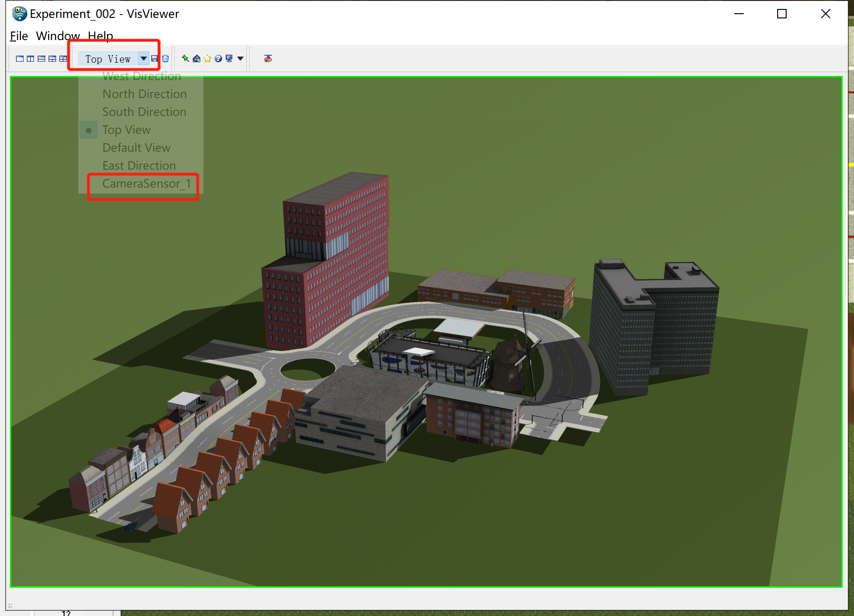This screenshot has height=616, width=854.
Task: Select the two stacked panes layout icon
Action: pos(41,58)
